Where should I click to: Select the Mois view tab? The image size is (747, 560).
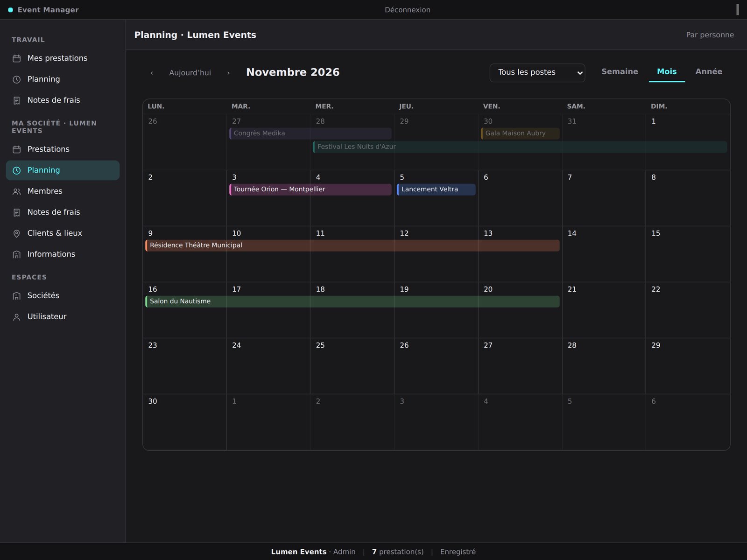pyautogui.click(x=667, y=71)
